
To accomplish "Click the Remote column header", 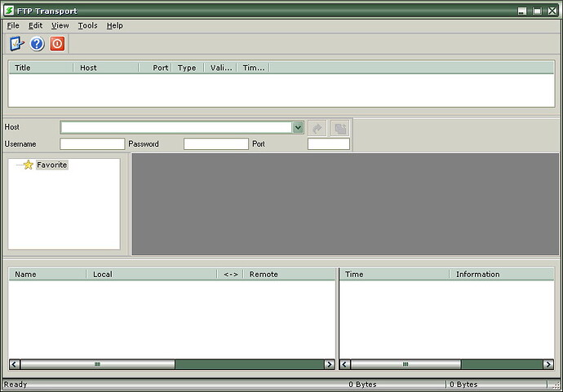I will click(290, 274).
